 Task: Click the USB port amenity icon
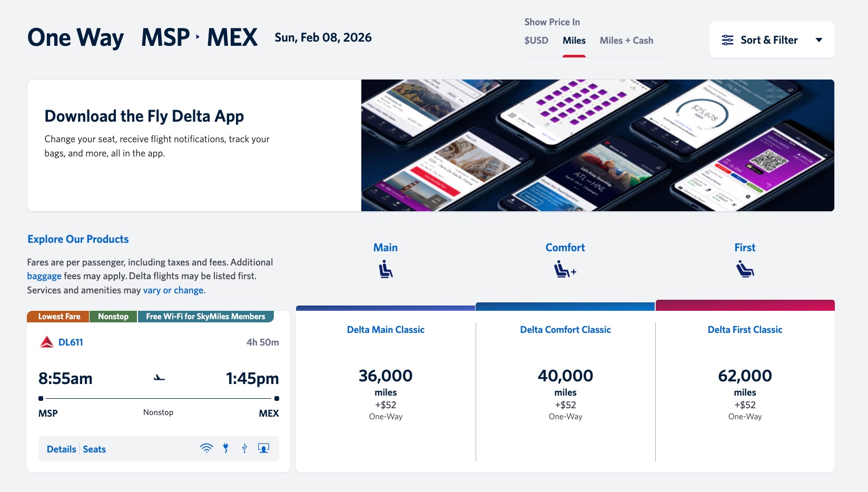[244, 448]
